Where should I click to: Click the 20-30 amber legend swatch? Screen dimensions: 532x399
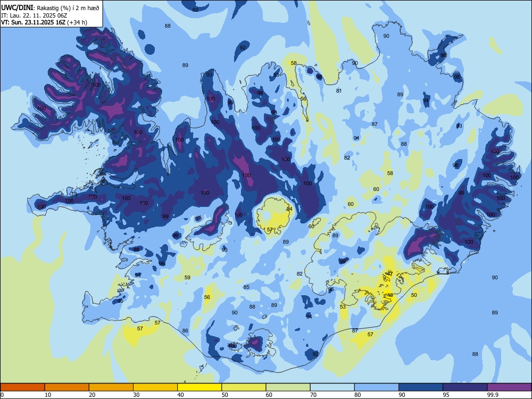pyautogui.click(x=111, y=387)
